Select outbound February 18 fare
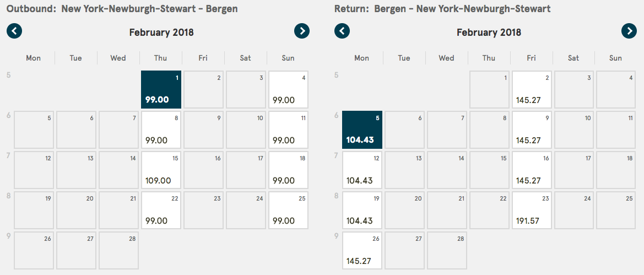 (288, 170)
